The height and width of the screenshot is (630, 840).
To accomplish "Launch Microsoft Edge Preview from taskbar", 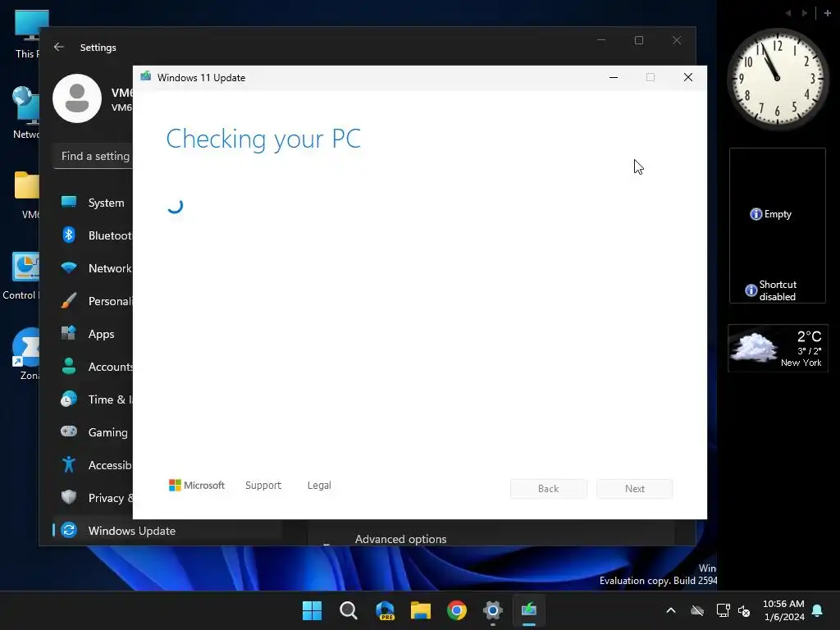I will pos(385,610).
